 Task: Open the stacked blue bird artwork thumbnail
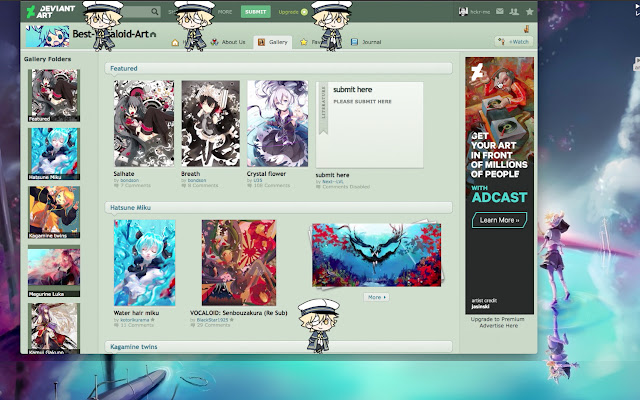[x=376, y=255]
